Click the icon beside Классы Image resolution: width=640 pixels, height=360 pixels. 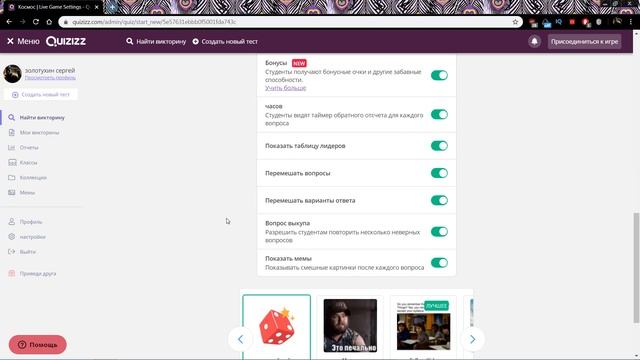[12, 162]
